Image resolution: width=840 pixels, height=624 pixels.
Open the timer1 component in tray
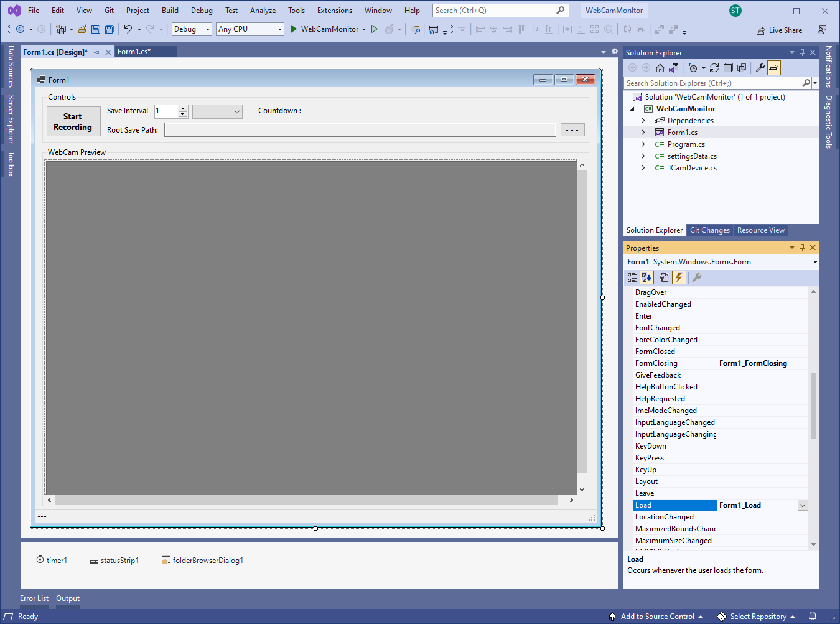pyautogui.click(x=52, y=560)
